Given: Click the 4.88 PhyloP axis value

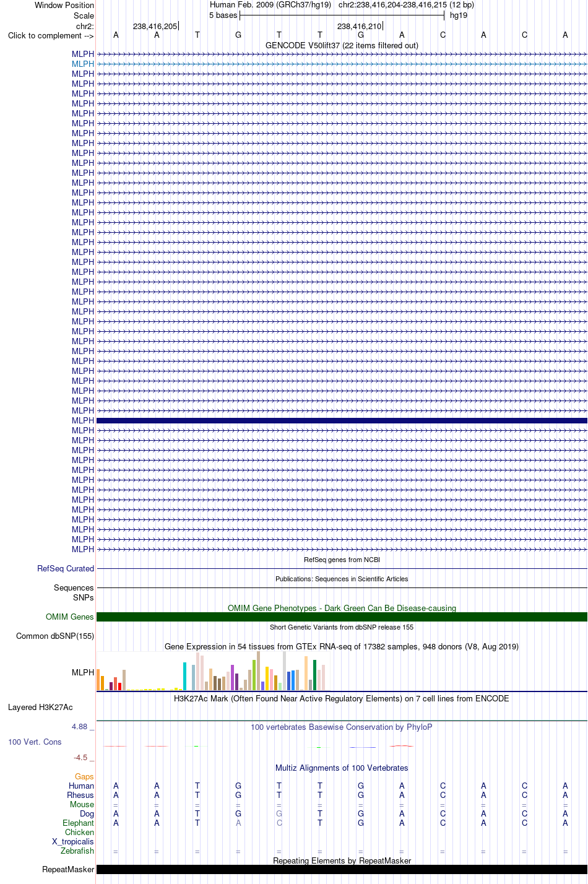Looking at the screenshot, I should [80, 726].
